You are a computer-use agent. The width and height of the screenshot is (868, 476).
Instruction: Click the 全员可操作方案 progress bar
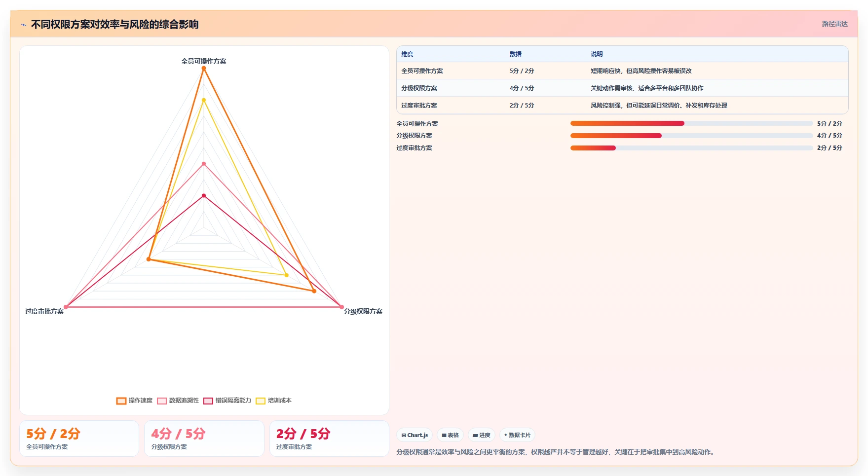pos(691,123)
